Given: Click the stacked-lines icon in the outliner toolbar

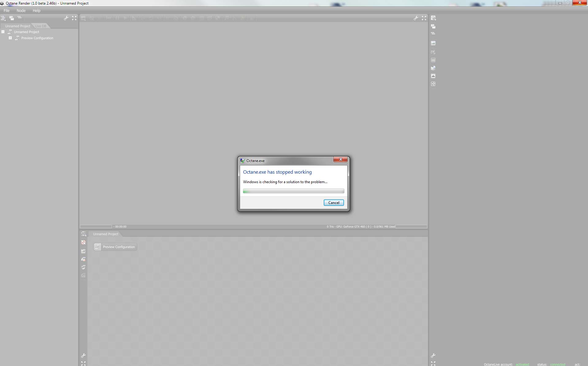Looking at the screenshot, I should tap(19, 17).
